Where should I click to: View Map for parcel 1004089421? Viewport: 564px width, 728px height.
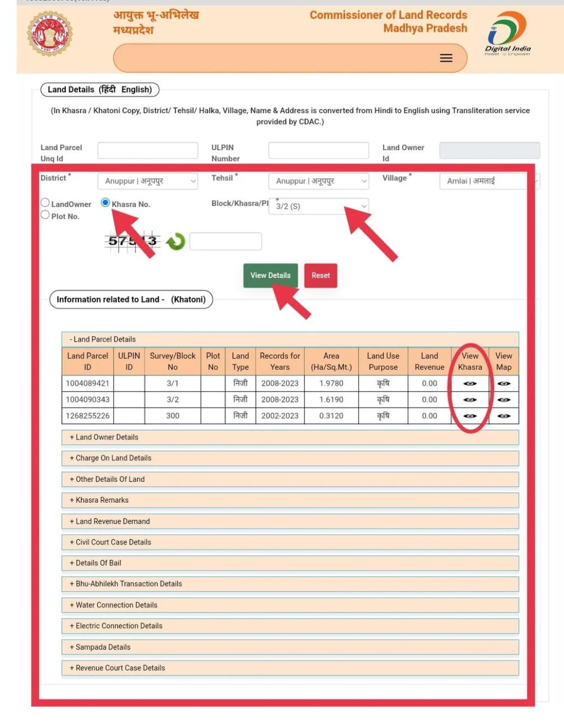[x=504, y=383]
